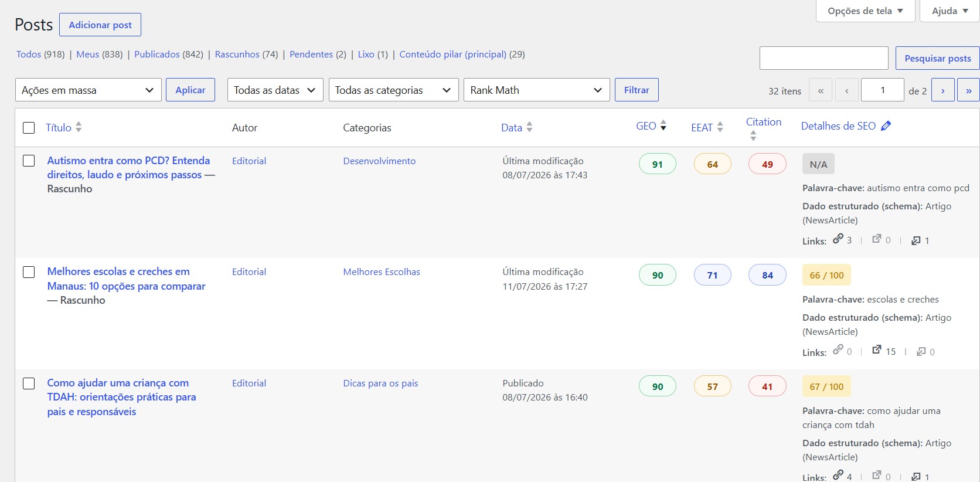This screenshot has height=482, width=980.
Task: Click "32 itens" count text
Action: [785, 91]
